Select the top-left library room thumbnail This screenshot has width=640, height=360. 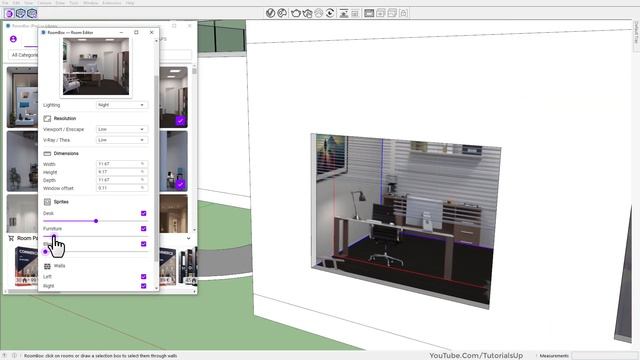point(22,98)
